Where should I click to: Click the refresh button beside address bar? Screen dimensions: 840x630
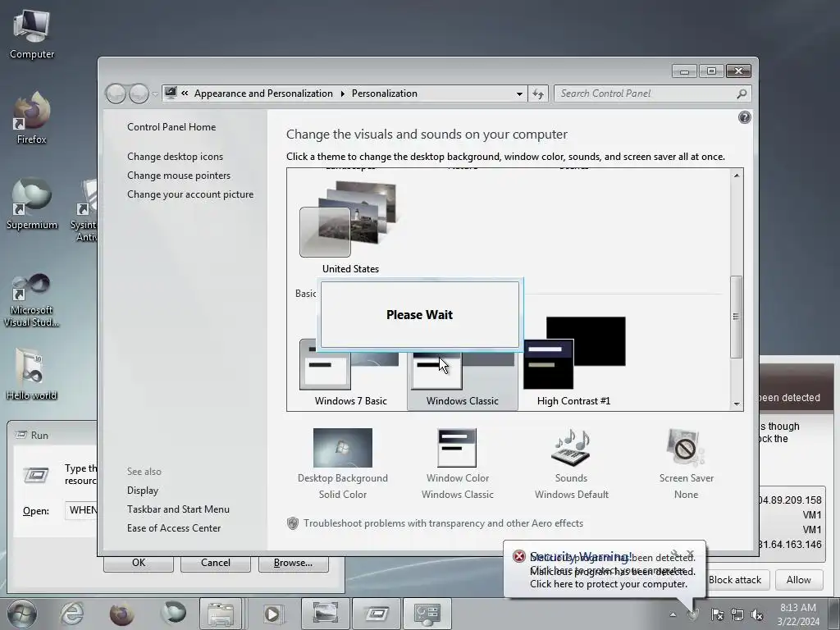pyautogui.click(x=538, y=94)
